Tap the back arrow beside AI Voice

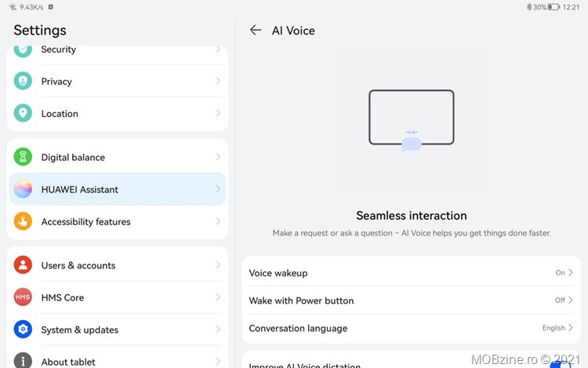256,30
